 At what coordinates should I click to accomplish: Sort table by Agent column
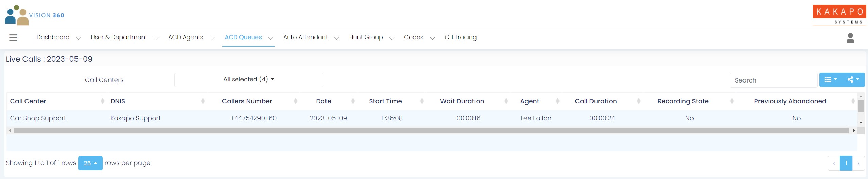530,101
